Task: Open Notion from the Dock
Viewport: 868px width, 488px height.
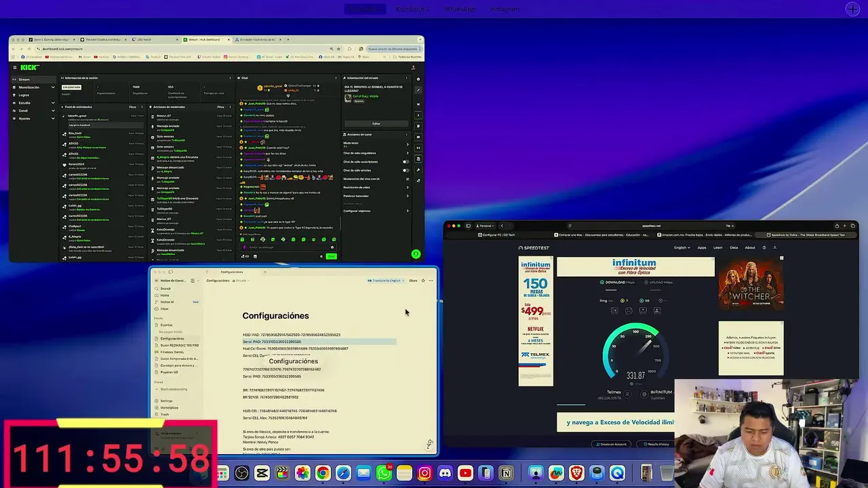Action: tap(506, 472)
